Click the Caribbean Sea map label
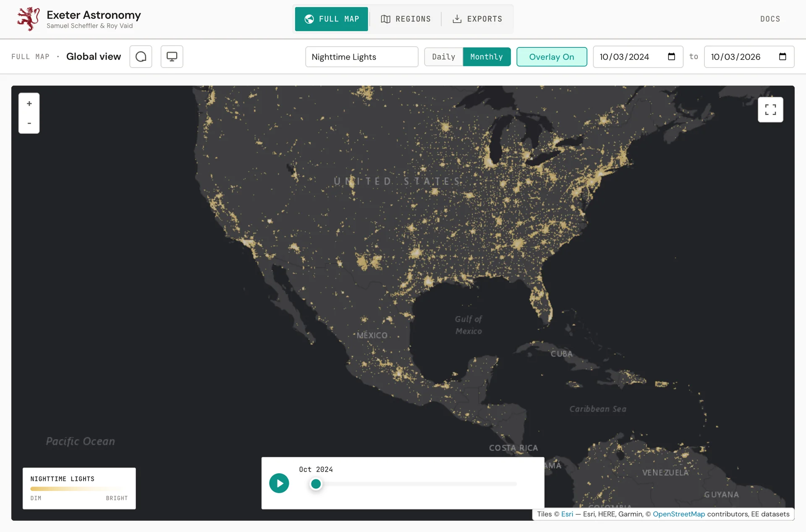This screenshot has height=532, width=806. pyautogui.click(x=597, y=409)
